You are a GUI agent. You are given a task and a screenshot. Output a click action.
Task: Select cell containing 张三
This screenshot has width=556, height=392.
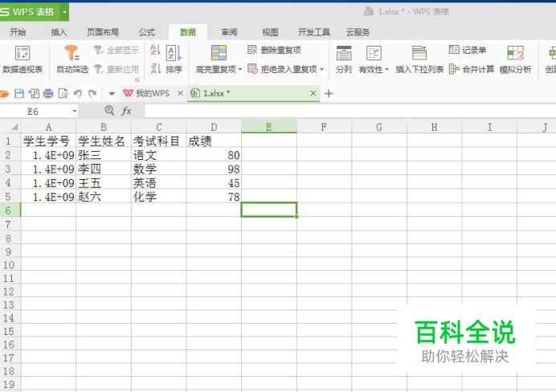104,155
